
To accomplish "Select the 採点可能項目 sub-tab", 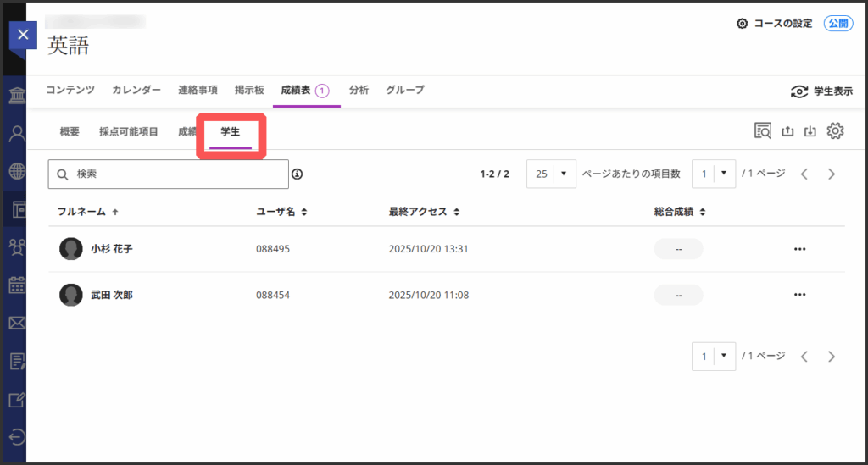I will click(x=128, y=131).
